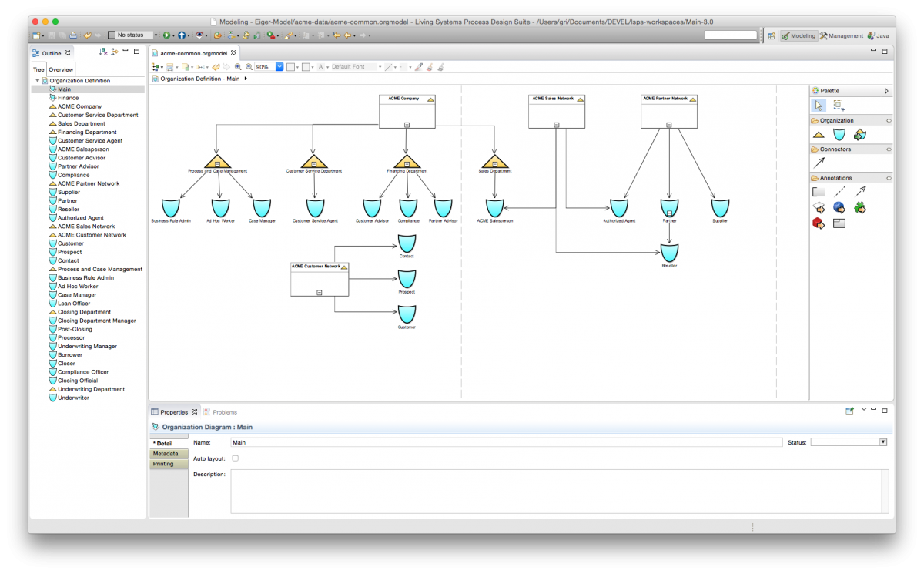The width and height of the screenshot is (924, 574).
Task: Open the Management perspective
Action: tap(841, 35)
